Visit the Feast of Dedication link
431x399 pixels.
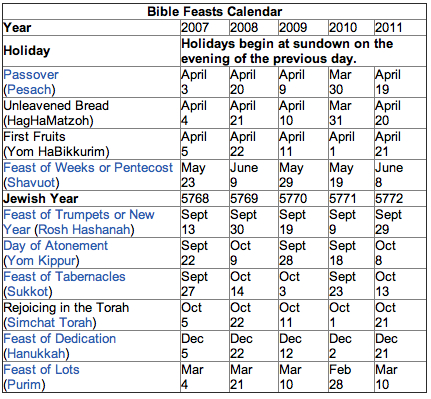[x=60, y=339]
